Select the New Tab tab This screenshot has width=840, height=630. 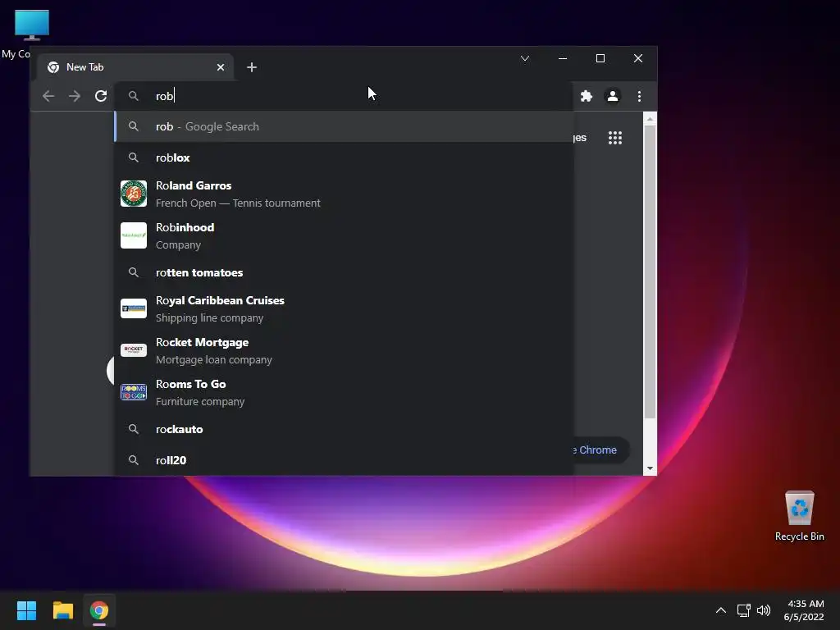tap(135, 67)
